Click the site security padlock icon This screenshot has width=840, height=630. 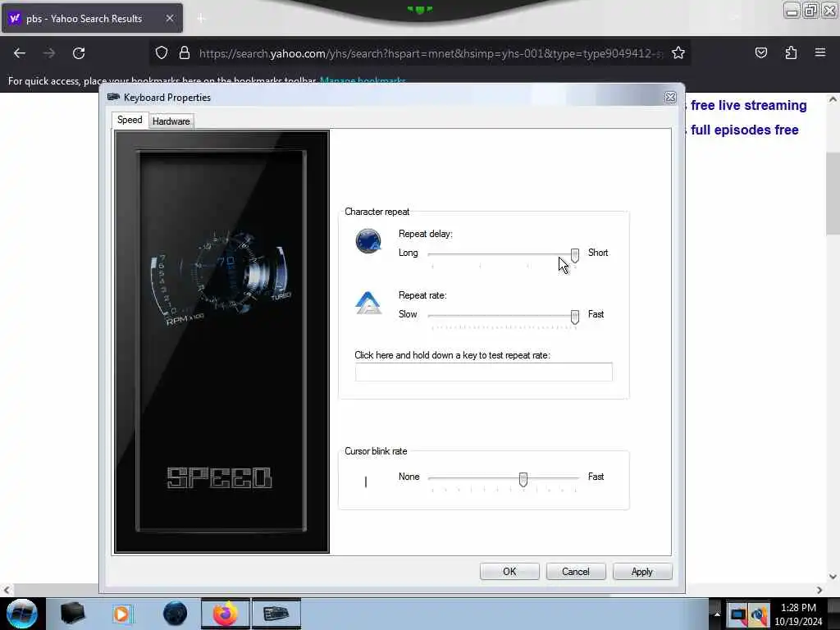185,53
